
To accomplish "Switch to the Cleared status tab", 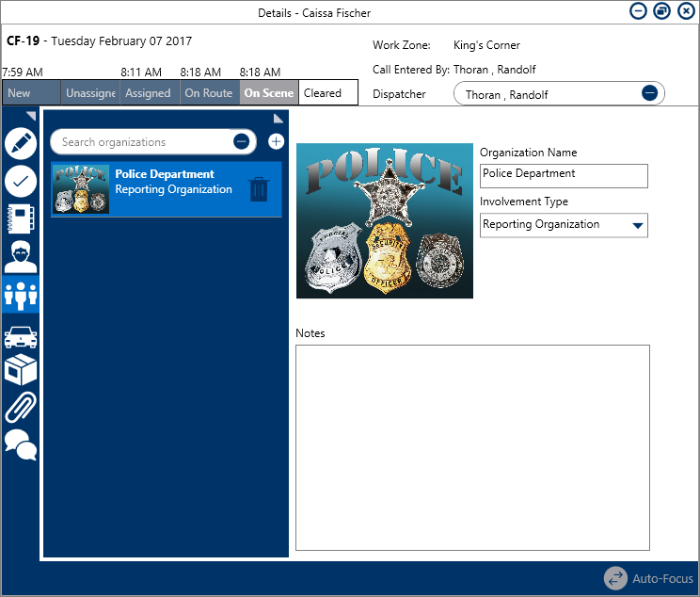I will click(326, 93).
